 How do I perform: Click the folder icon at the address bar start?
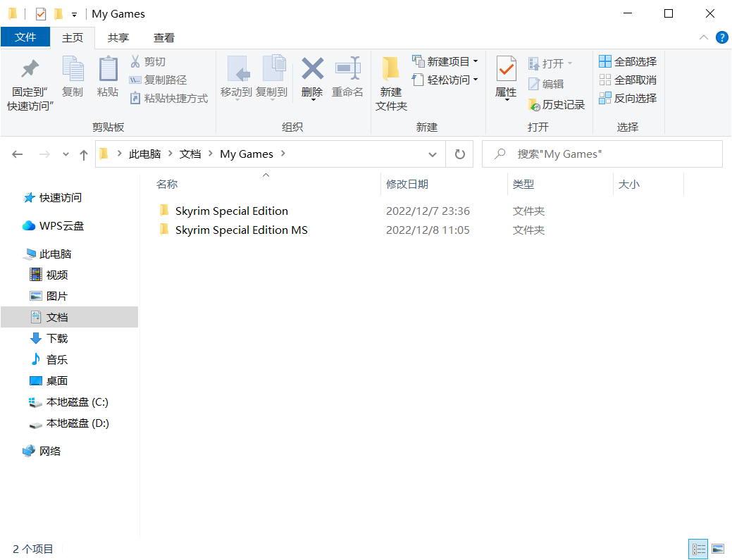click(x=104, y=154)
